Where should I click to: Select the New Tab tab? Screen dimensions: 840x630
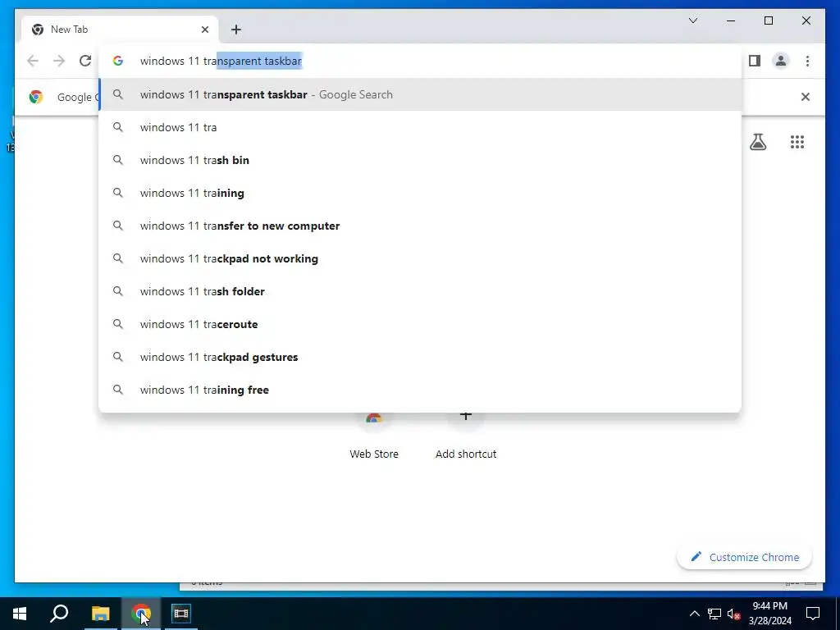click(x=119, y=30)
